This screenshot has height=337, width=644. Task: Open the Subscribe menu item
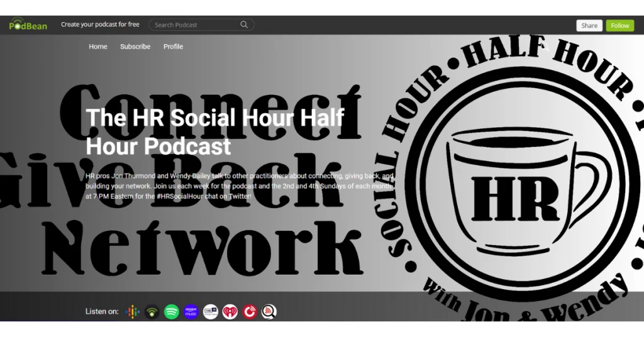point(135,47)
